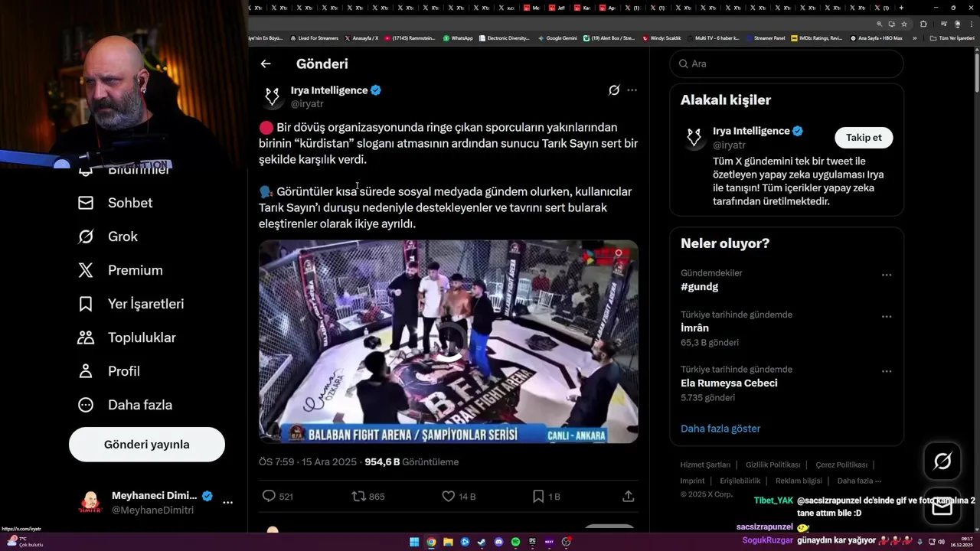Viewport: 980px width, 551px height.
Task: Switch to the browser tab labeled Jef
Action: pos(557,8)
